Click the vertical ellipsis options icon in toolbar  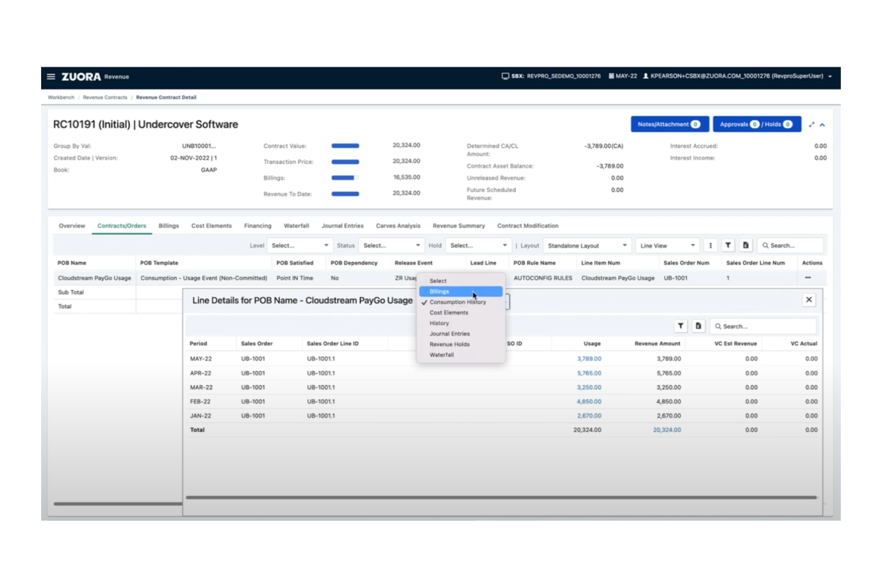pos(710,245)
